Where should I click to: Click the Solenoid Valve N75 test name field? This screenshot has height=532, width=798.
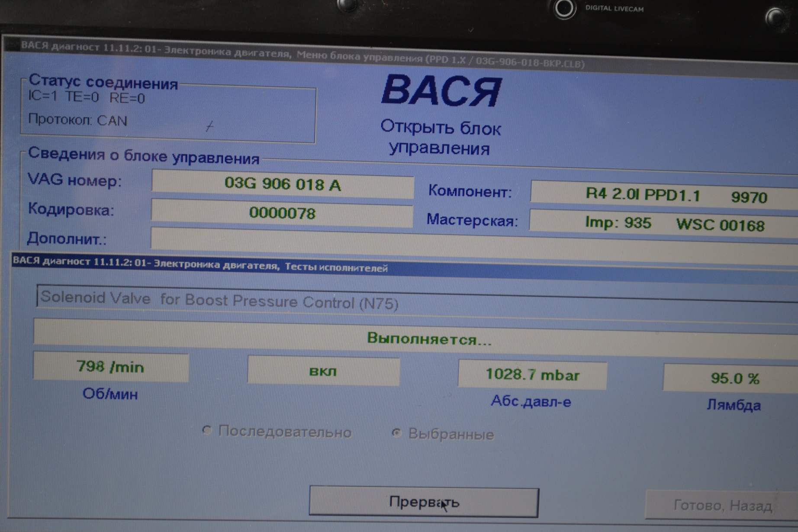coord(389,301)
